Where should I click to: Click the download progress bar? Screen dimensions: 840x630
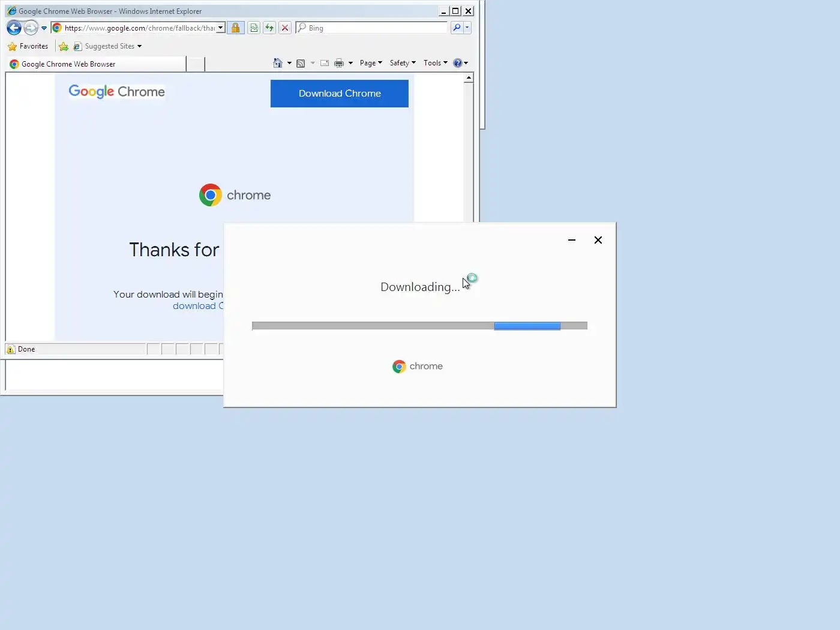point(420,326)
